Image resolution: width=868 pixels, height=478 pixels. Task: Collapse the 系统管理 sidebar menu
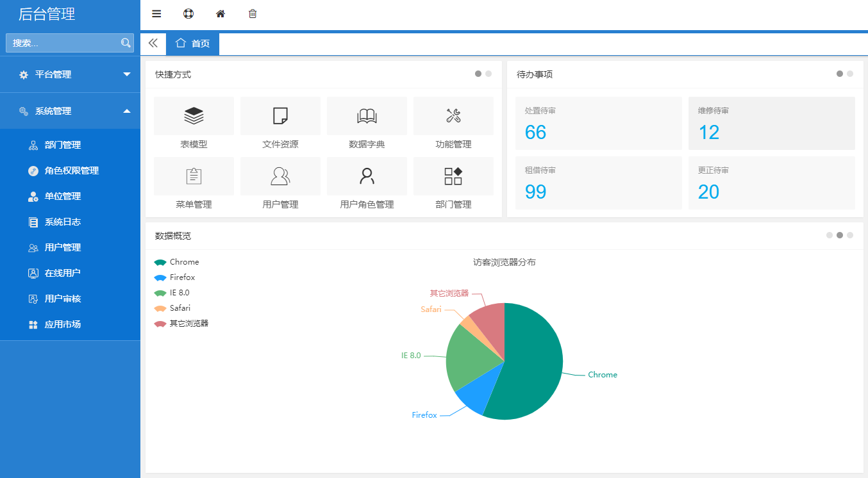tap(70, 111)
